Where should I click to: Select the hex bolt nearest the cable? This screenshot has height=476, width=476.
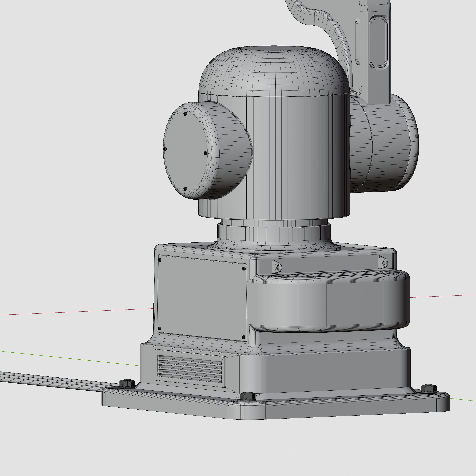click(127, 383)
